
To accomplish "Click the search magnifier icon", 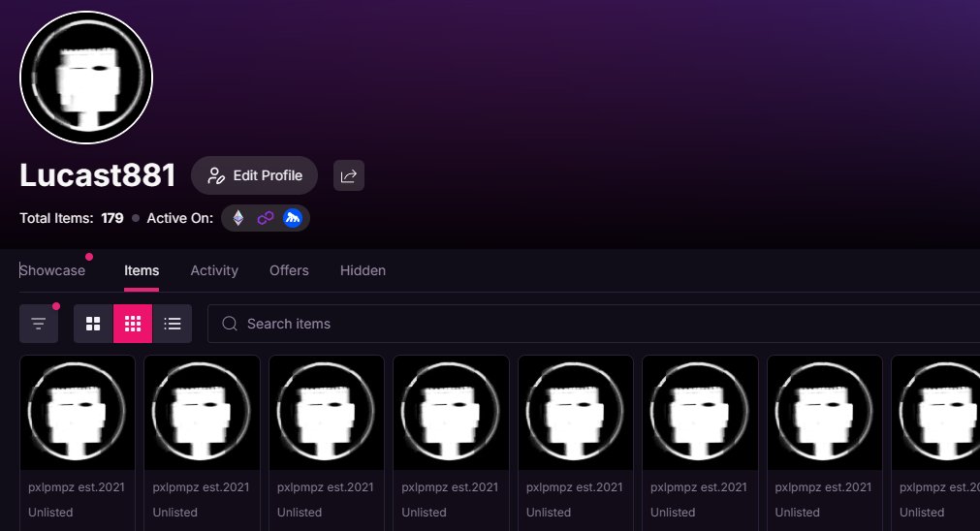I will [x=230, y=324].
